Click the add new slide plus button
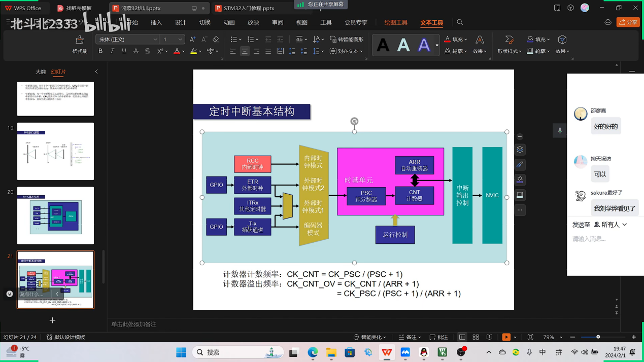This screenshot has width=644, height=362. click(x=52, y=320)
